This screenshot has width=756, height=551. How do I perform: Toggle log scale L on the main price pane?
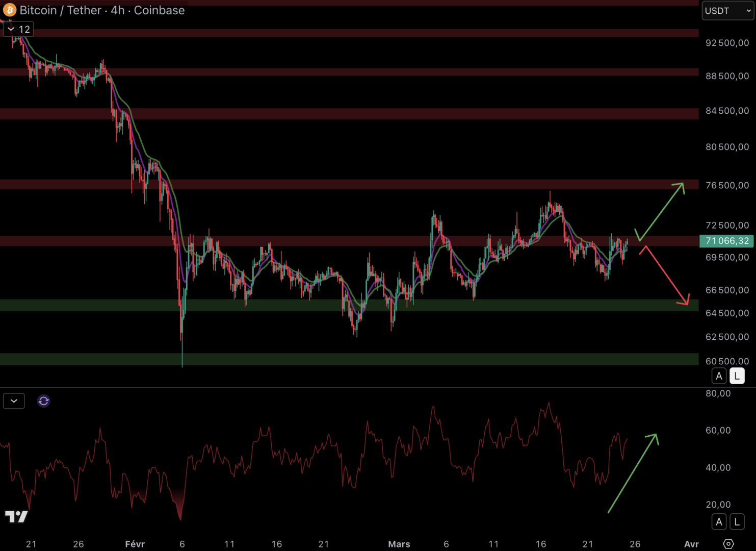[x=737, y=376]
